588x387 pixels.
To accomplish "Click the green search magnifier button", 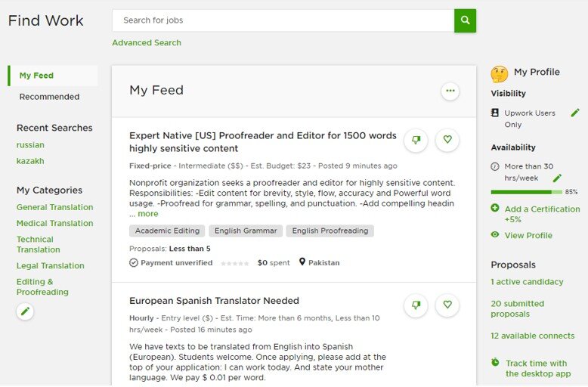I will (465, 20).
